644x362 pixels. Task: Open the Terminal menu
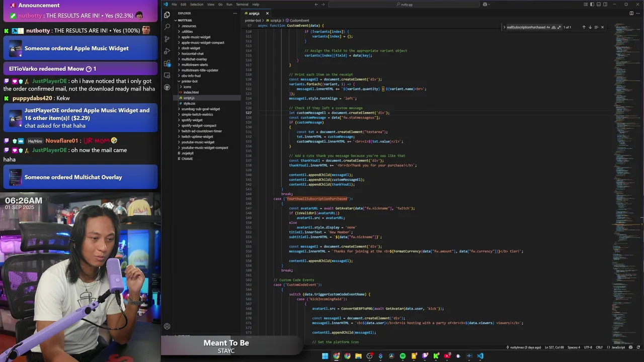click(242, 4)
